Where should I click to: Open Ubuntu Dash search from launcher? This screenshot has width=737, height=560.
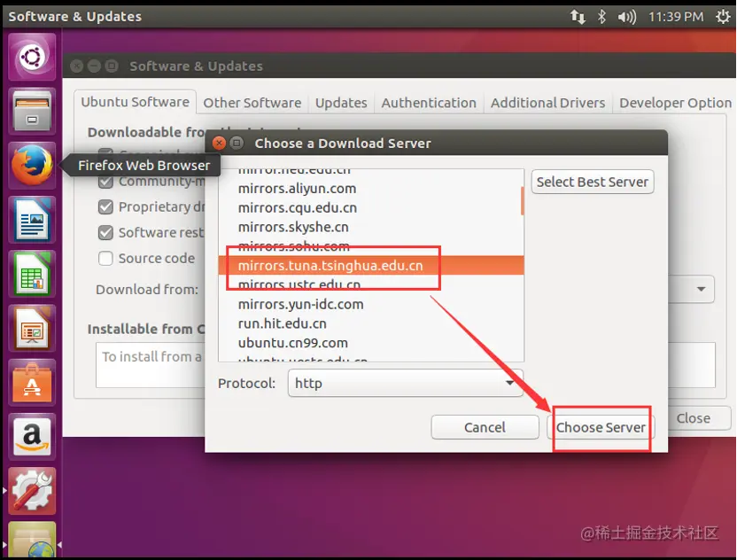coord(32,58)
